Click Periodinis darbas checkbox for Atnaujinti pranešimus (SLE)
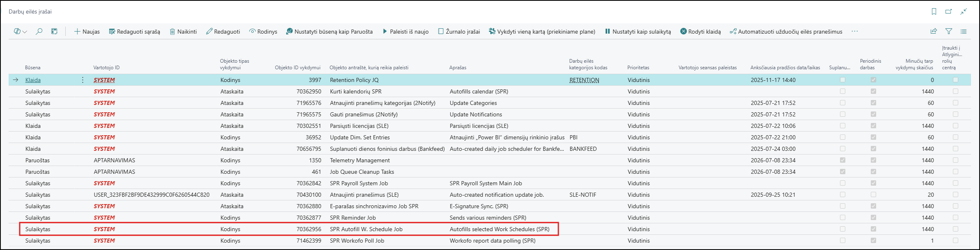This screenshot has width=980, height=250. click(873, 195)
